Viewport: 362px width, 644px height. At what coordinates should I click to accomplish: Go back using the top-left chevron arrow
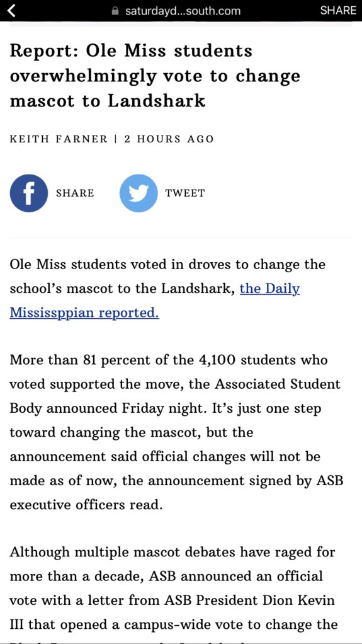point(11,10)
